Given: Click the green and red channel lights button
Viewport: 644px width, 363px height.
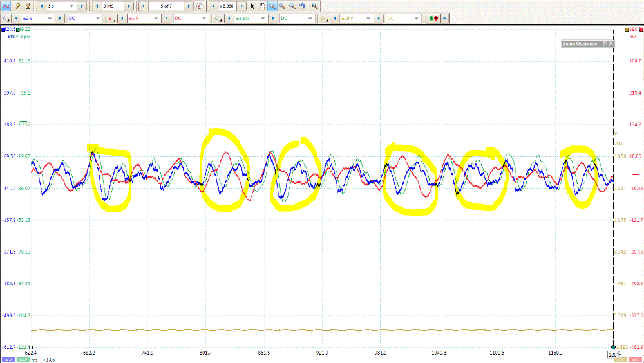Looking at the screenshot, I should (x=433, y=19).
